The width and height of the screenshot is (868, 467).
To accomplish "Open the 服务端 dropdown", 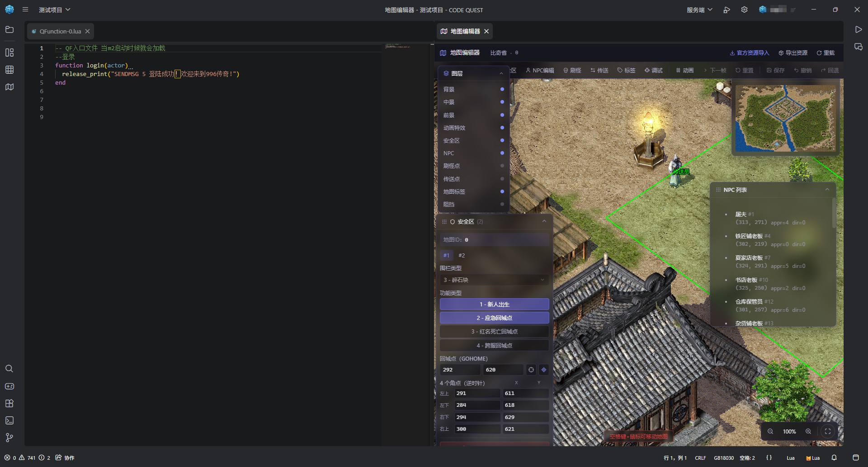I will click(x=699, y=10).
